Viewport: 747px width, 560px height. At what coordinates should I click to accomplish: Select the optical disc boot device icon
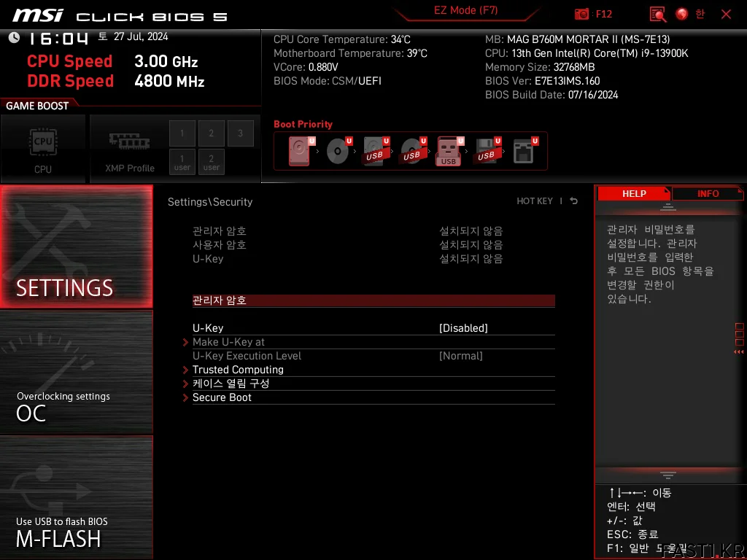click(338, 151)
